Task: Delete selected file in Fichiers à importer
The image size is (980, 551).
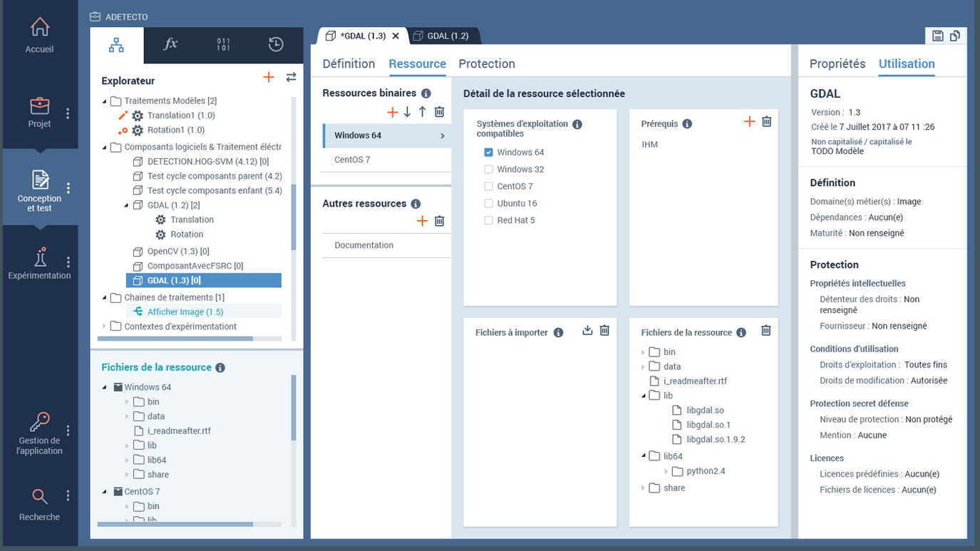Action: [x=604, y=331]
